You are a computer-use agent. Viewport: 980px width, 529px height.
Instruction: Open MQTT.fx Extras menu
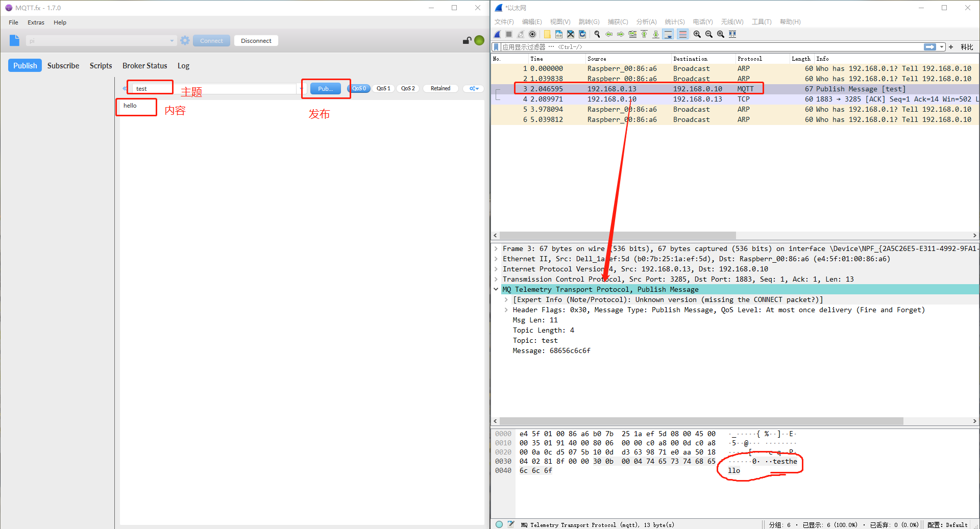pyautogui.click(x=36, y=22)
